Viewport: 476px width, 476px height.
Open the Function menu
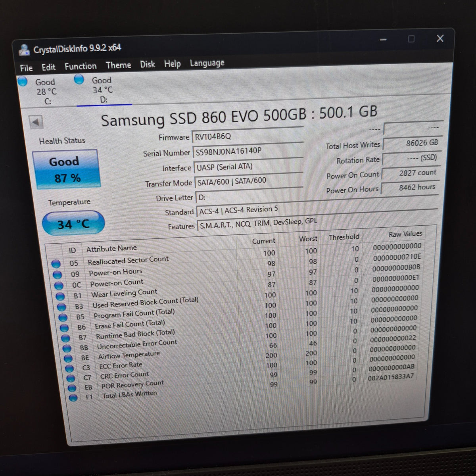[81, 66]
